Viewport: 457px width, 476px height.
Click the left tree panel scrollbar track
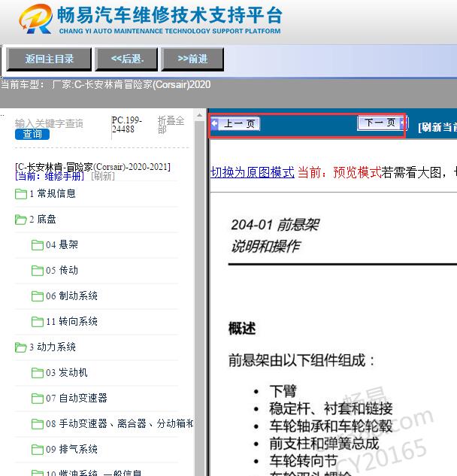[x=199, y=298]
